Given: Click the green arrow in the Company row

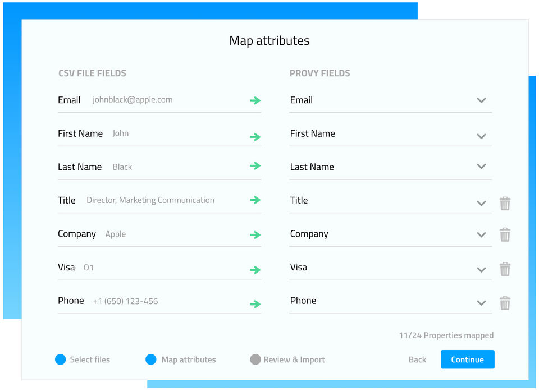Looking at the screenshot, I should click(x=255, y=235).
